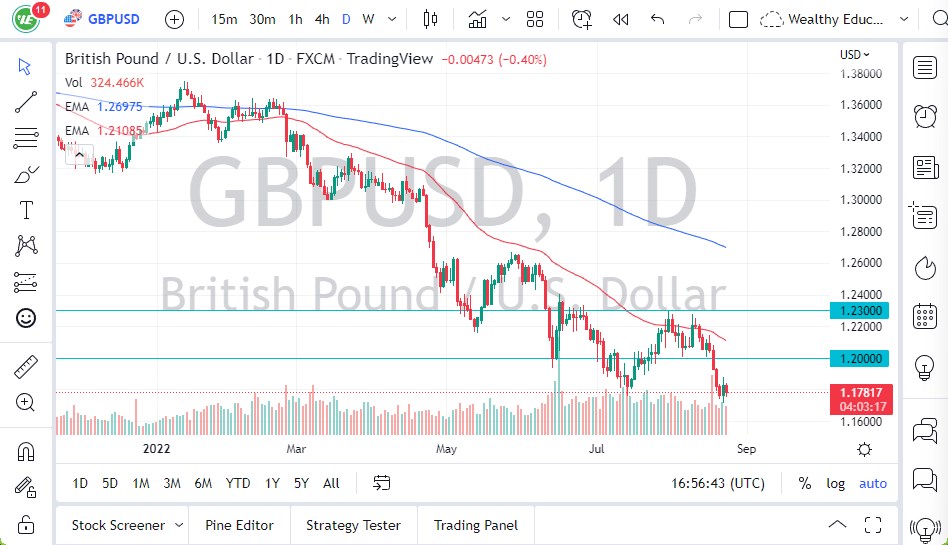Open the Strategy Tester tab
The image size is (948, 545).
click(353, 525)
